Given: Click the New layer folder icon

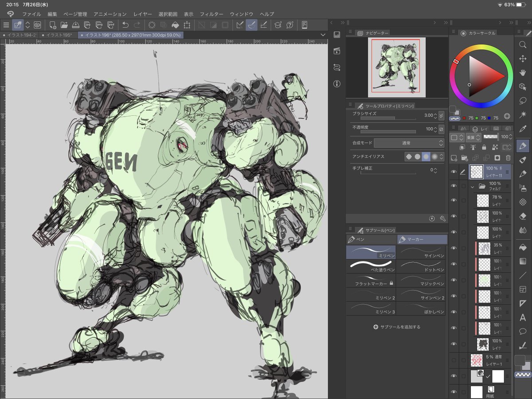Looking at the screenshot, I should pos(465,158).
